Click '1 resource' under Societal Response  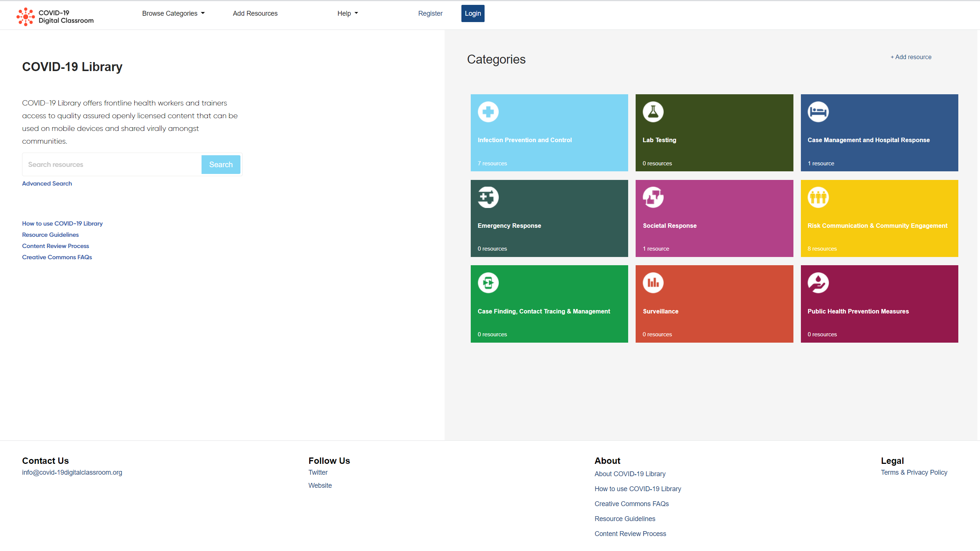(655, 248)
